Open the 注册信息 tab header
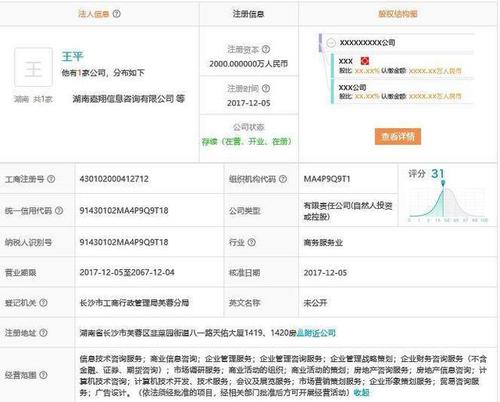Image resolution: width=500 pixels, height=402 pixels. 249,14
